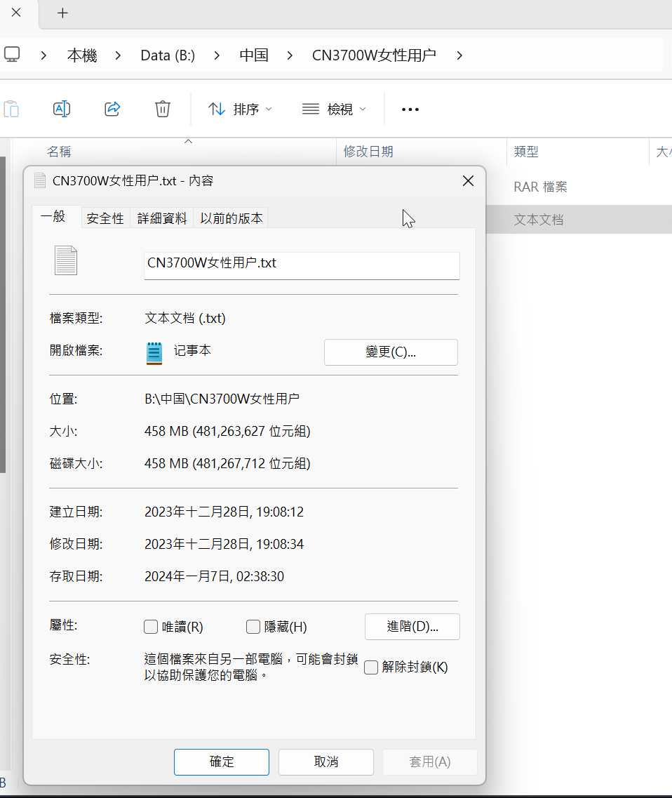Click the filename field CN3700W女性用户.txt
The height and width of the screenshot is (798, 672).
(302, 265)
